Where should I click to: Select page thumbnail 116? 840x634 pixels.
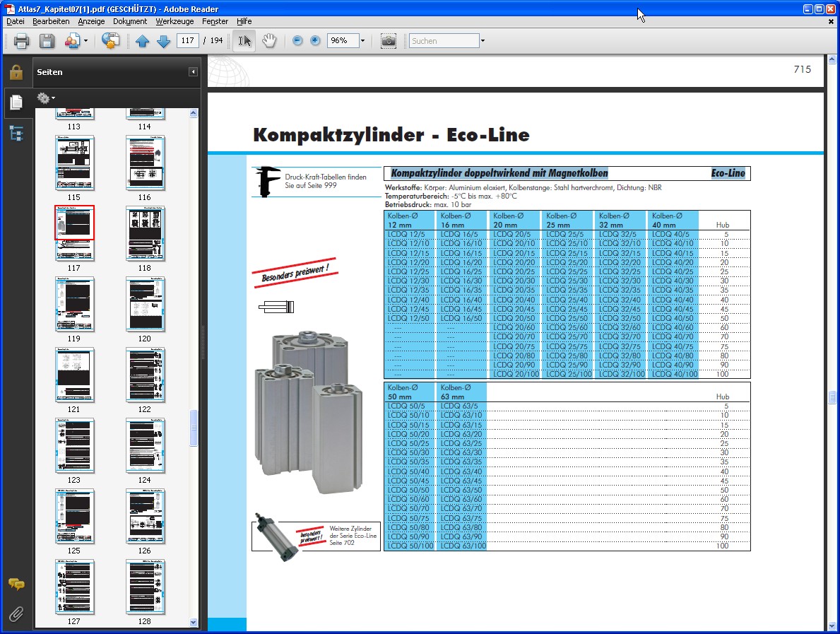[x=145, y=163]
